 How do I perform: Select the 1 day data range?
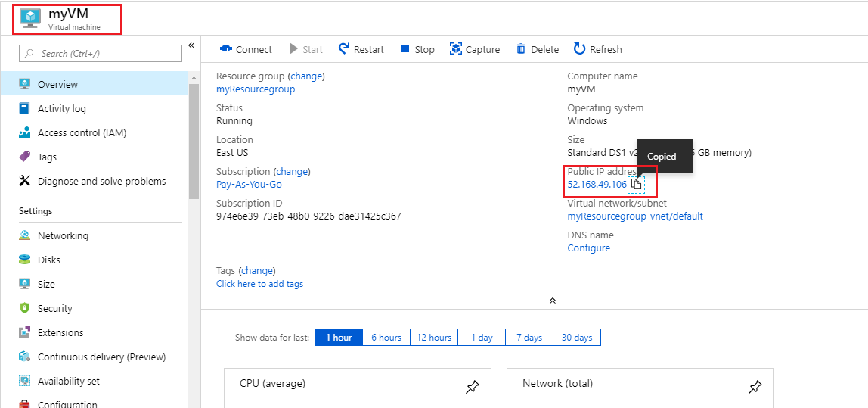pos(482,337)
